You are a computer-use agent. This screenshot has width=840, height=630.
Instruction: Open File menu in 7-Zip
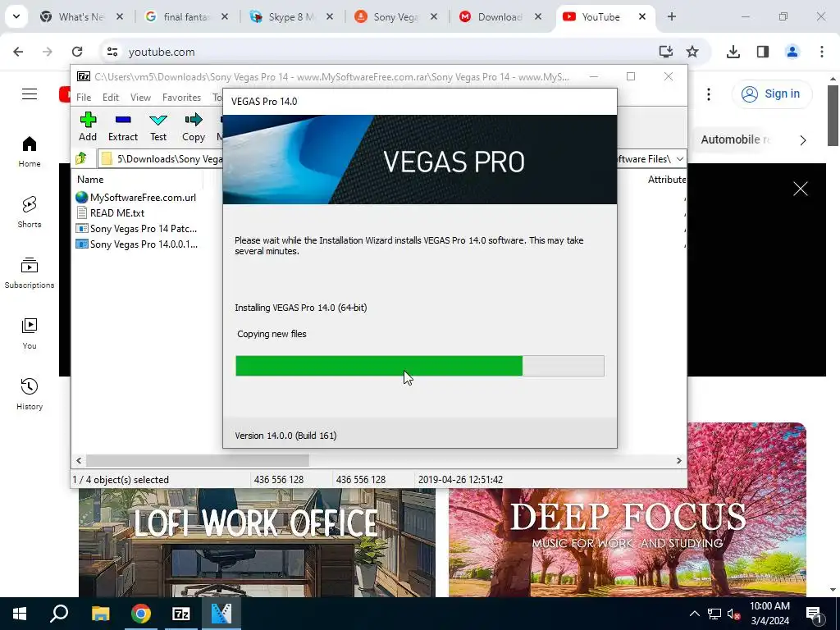click(x=84, y=97)
